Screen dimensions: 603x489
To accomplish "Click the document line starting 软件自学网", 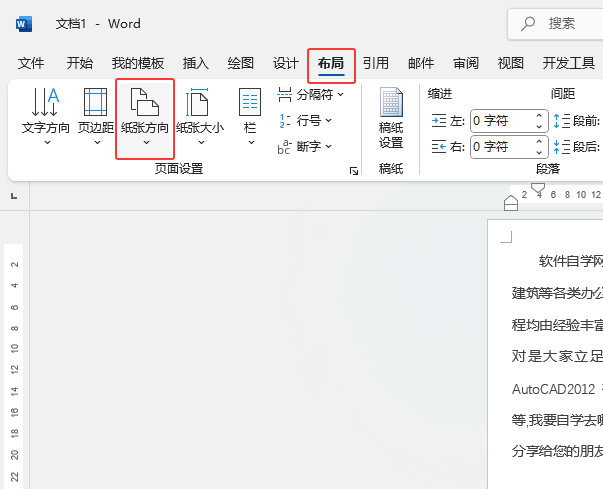I will pyautogui.click(x=571, y=261).
